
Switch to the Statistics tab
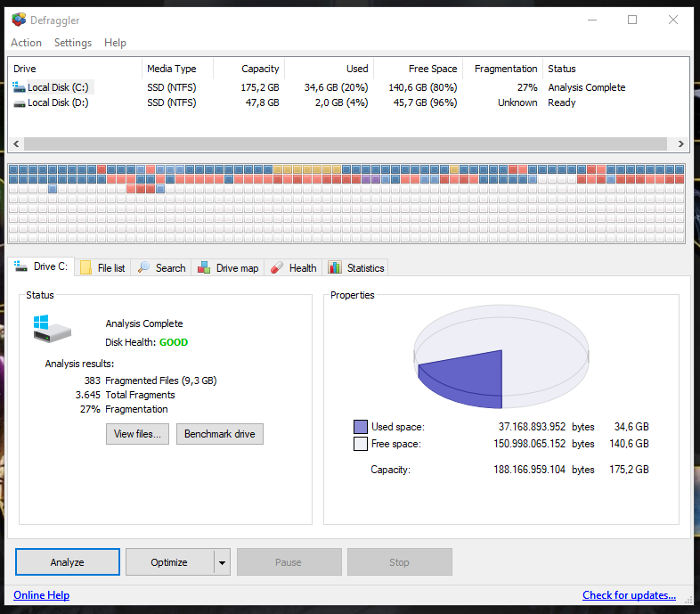tap(356, 267)
